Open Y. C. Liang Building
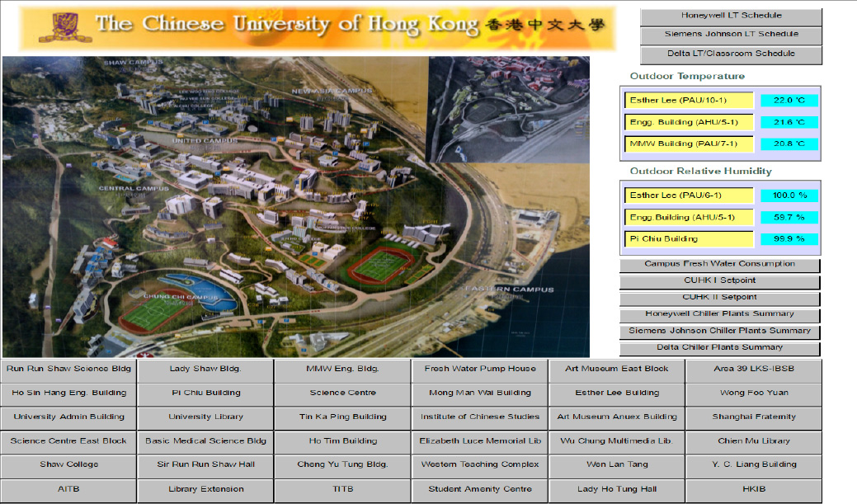This screenshot has width=857, height=504. (x=754, y=466)
